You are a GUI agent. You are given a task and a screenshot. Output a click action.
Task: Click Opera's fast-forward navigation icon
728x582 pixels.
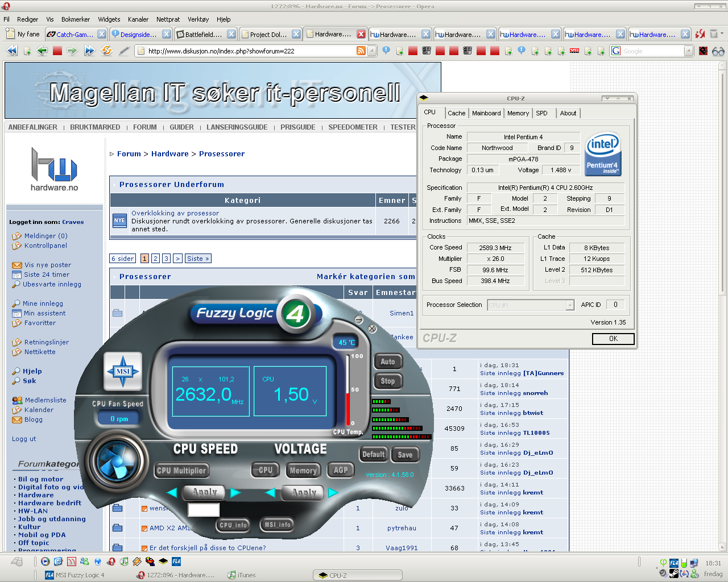90,51
